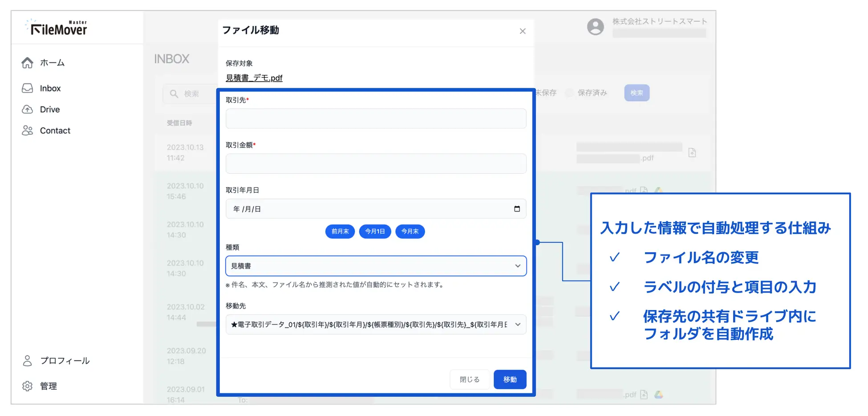The image size is (868, 416).
Task: Click the Home house icon in sidebar
Action: [x=27, y=63]
